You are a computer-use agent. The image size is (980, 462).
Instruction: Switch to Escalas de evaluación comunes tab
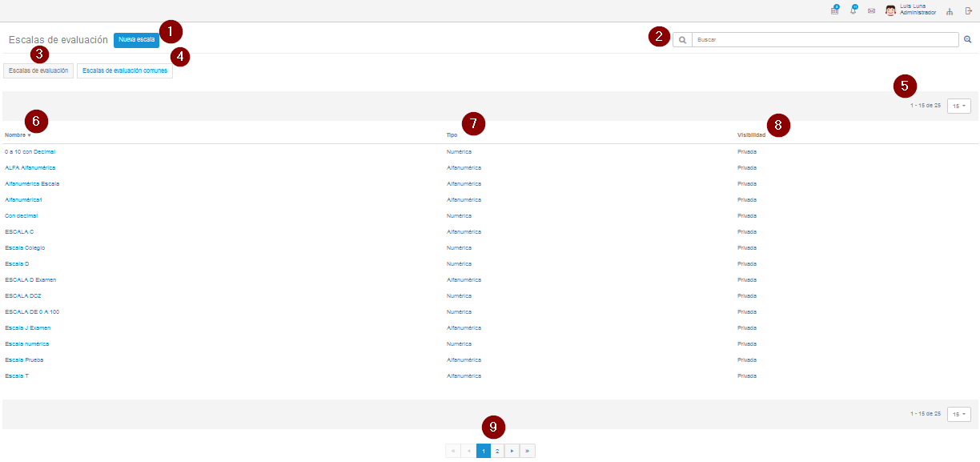[125, 70]
